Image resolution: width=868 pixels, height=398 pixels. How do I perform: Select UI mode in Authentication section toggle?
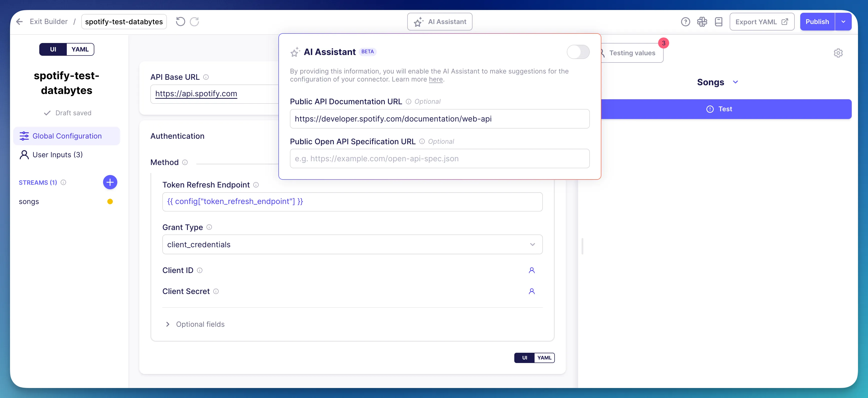524,358
